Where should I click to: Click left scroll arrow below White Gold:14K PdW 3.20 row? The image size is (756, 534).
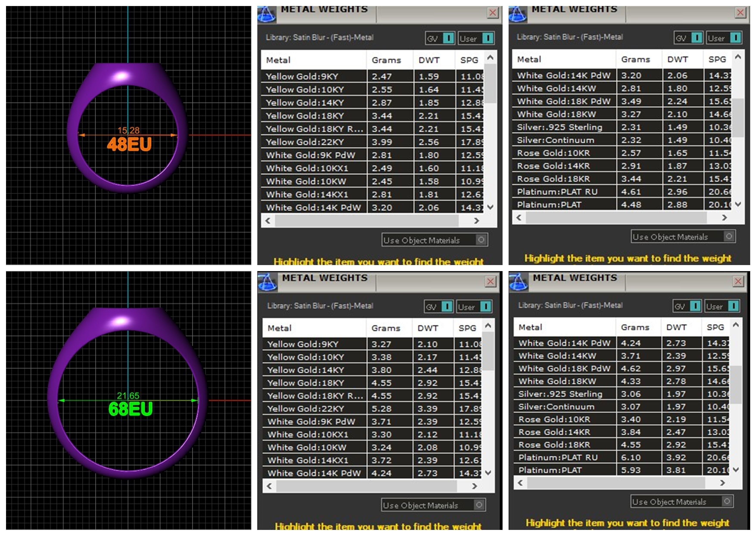tap(268, 221)
